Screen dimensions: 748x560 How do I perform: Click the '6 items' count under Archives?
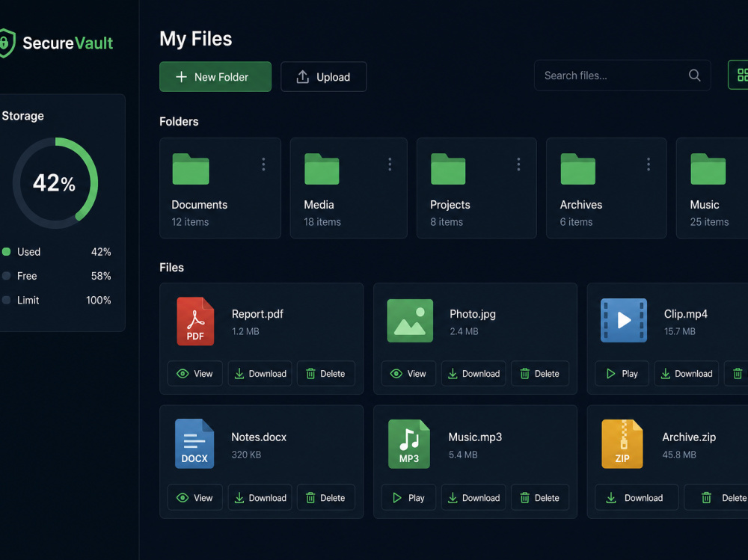click(x=576, y=222)
